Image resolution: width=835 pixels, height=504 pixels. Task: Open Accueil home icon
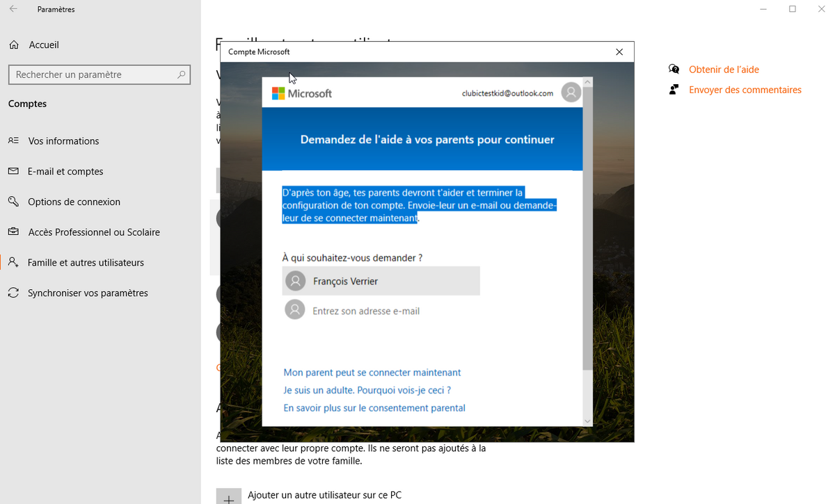(14, 44)
